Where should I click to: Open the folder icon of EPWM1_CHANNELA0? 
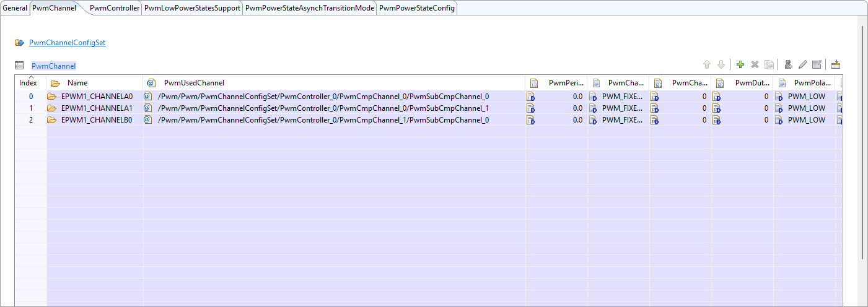51,97
